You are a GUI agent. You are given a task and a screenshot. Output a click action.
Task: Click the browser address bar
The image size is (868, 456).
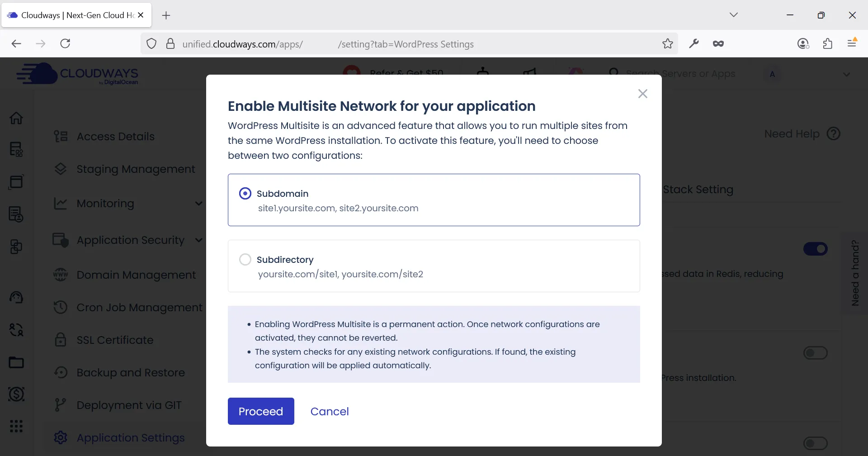pyautogui.click(x=407, y=44)
